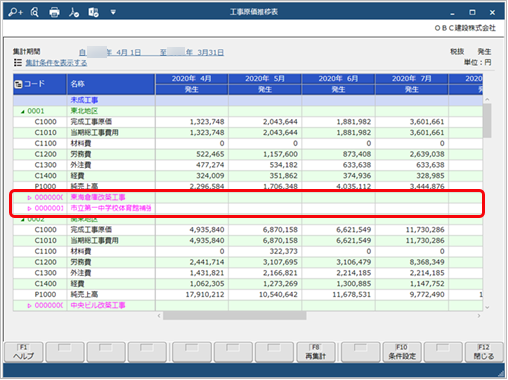Click the 2020年 6月 column header
508x380 pixels.
click(338, 79)
